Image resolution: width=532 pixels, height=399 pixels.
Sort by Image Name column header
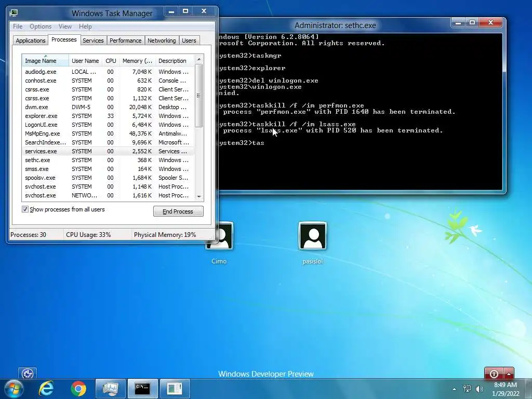[x=46, y=61]
